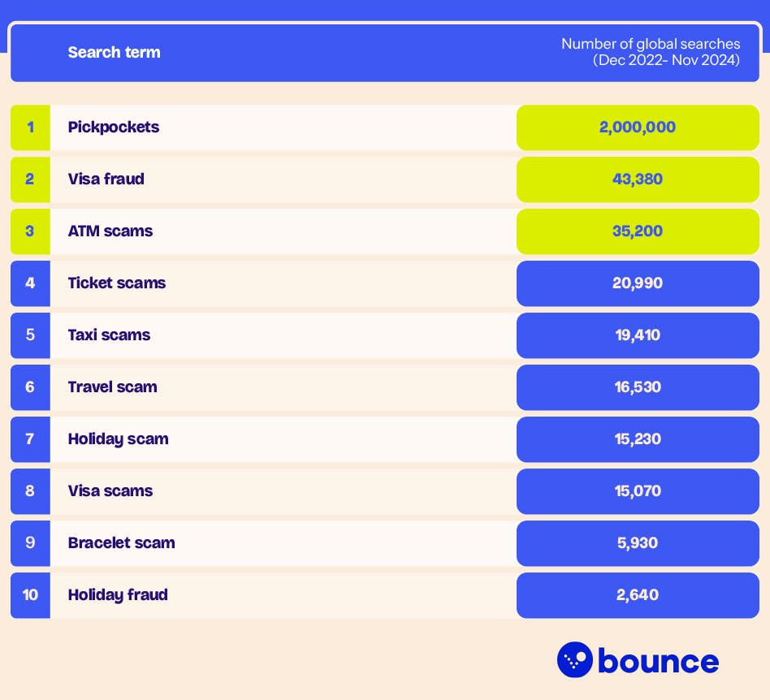This screenshot has height=700, width=770.
Task: Click the 43,380 value cell
Action: click(638, 179)
